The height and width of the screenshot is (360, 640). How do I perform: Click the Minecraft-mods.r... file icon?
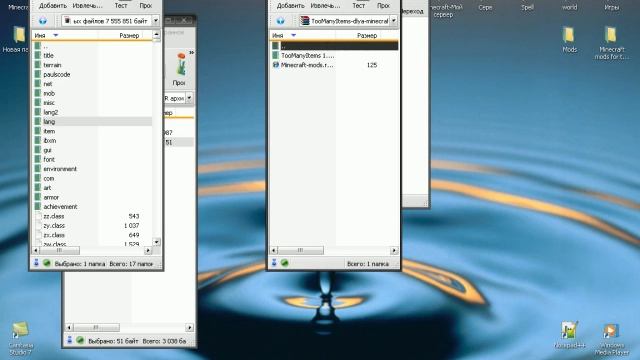[276, 64]
